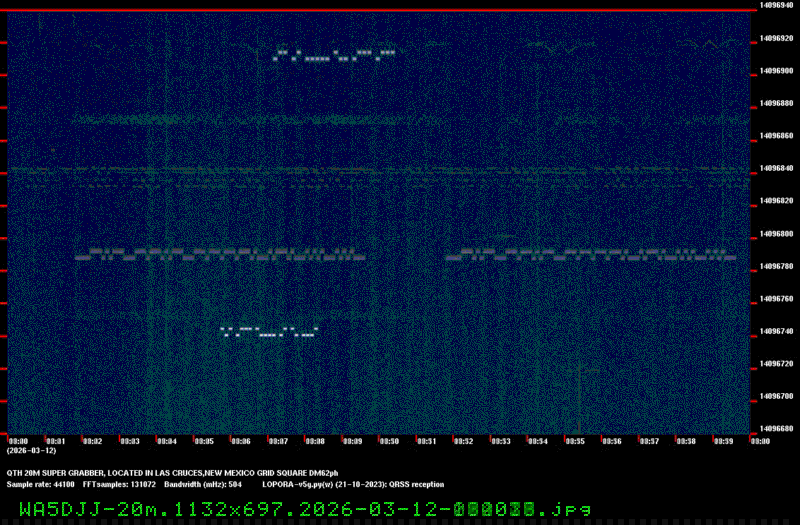Screen dimensions: 800x525
Task: Click the short Morse signal near 14096740
Action: (269, 332)
